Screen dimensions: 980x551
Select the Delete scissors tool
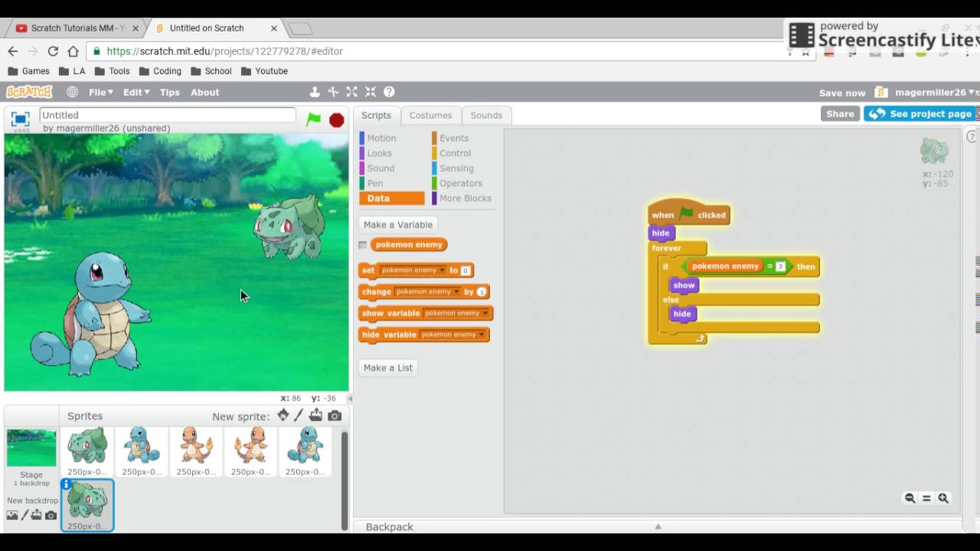pyautogui.click(x=333, y=92)
